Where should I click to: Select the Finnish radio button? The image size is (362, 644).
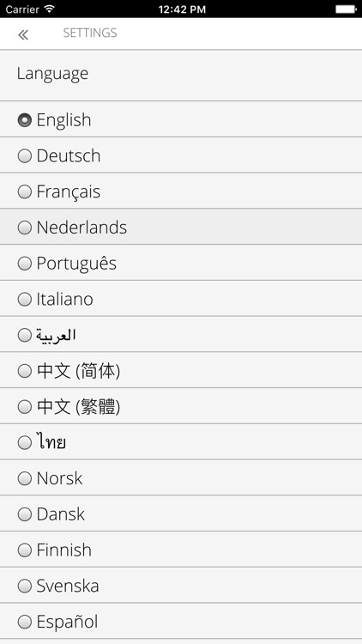pyautogui.click(x=25, y=550)
